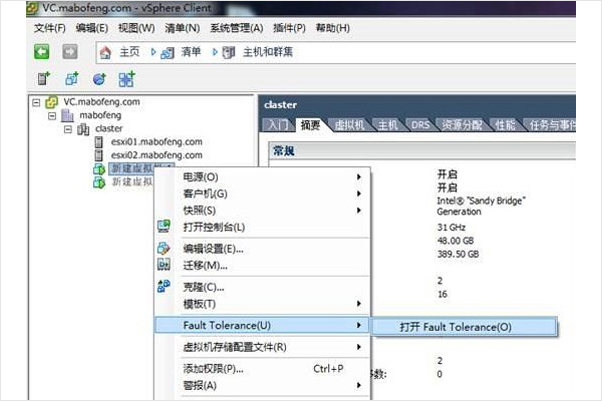This screenshot has width=602, height=401.
Task: Click the esxi01 host icon
Action: [x=99, y=142]
